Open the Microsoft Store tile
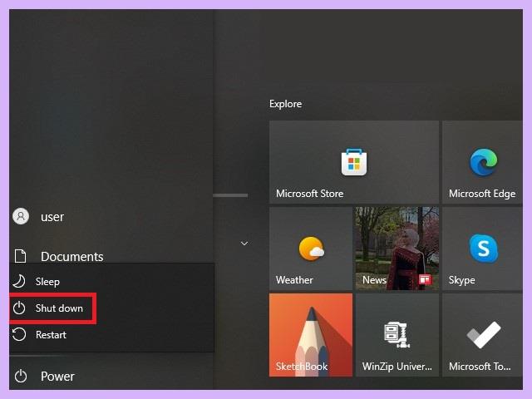This screenshot has height=399, width=532. point(354,162)
